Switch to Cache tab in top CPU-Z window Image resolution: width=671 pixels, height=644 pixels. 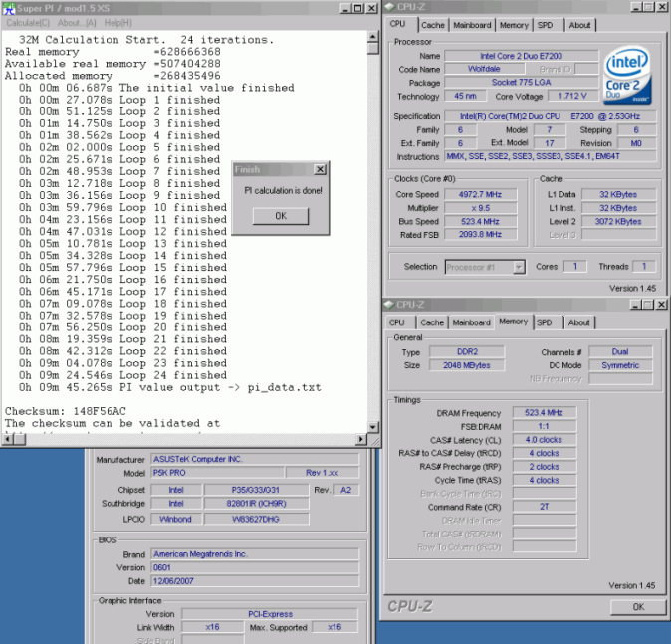pos(433,25)
